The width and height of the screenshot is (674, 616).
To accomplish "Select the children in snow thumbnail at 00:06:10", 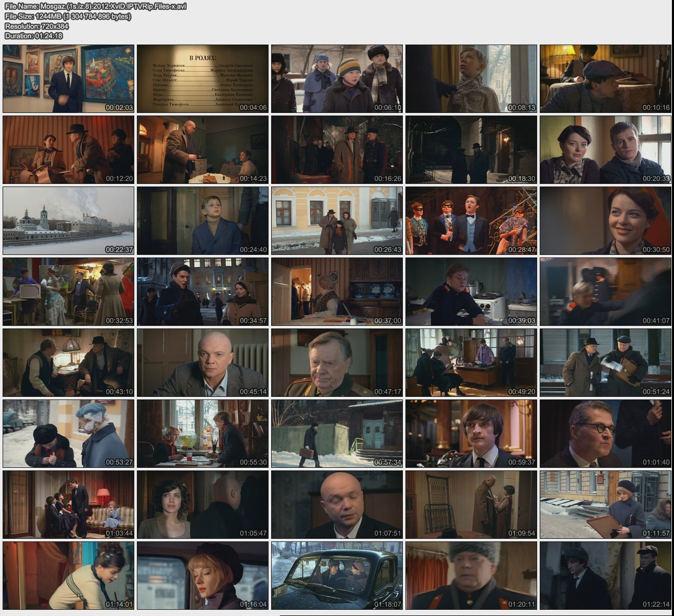I will pyautogui.click(x=337, y=79).
